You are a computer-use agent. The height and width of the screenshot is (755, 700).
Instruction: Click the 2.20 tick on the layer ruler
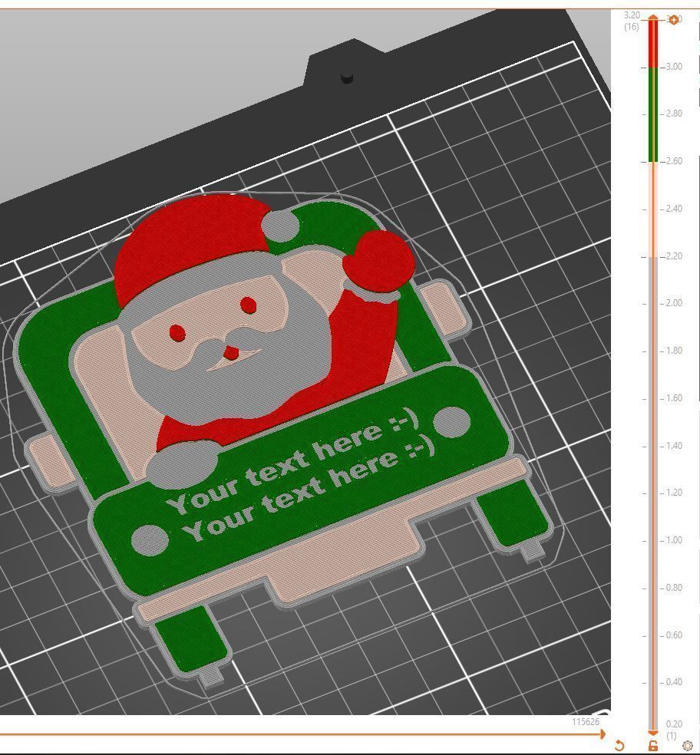click(x=673, y=256)
